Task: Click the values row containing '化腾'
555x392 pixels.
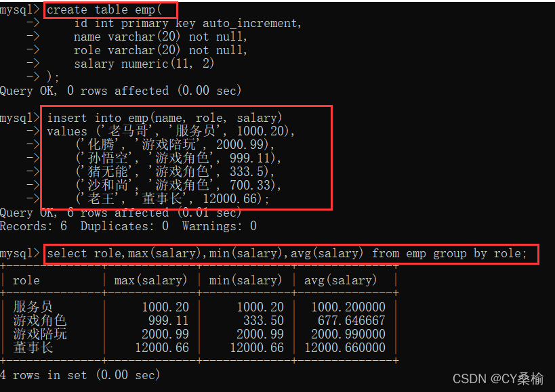Action: click(175, 145)
